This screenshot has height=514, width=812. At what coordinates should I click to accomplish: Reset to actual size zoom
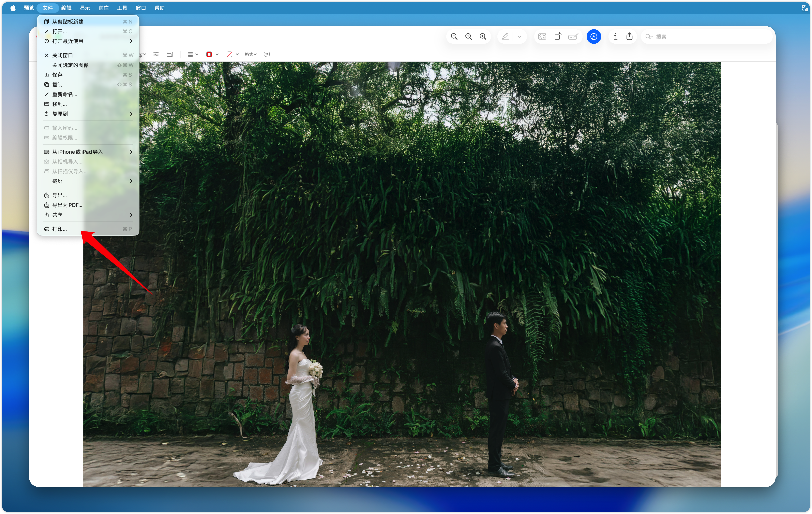(x=468, y=37)
